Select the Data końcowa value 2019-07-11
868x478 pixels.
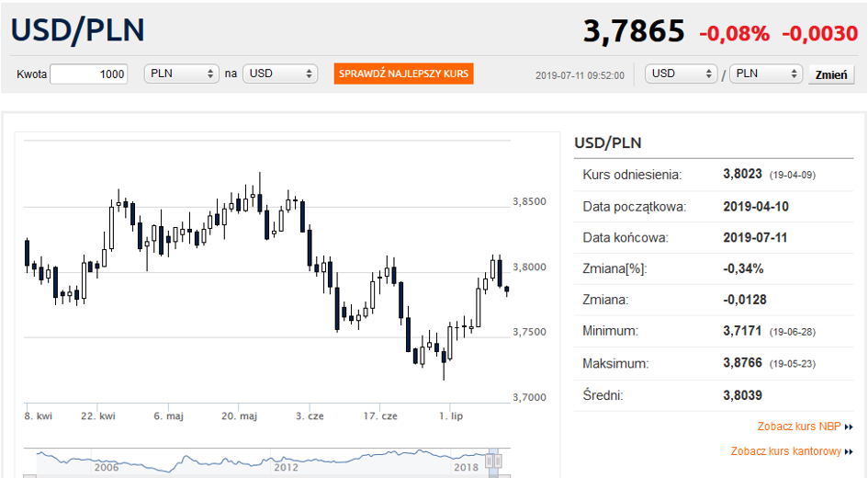pos(755,237)
